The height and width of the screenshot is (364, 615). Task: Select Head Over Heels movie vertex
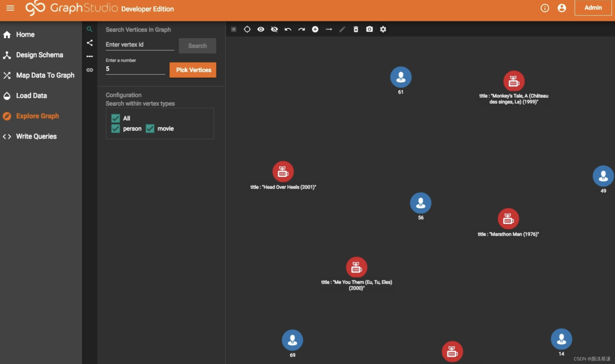tap(283, 172)
